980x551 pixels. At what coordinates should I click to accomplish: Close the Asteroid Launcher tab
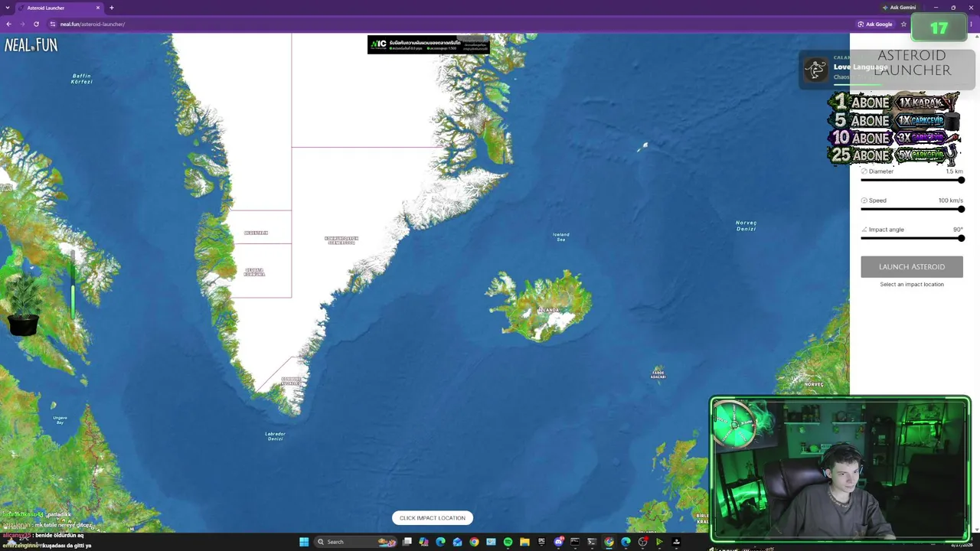[98, 8]
